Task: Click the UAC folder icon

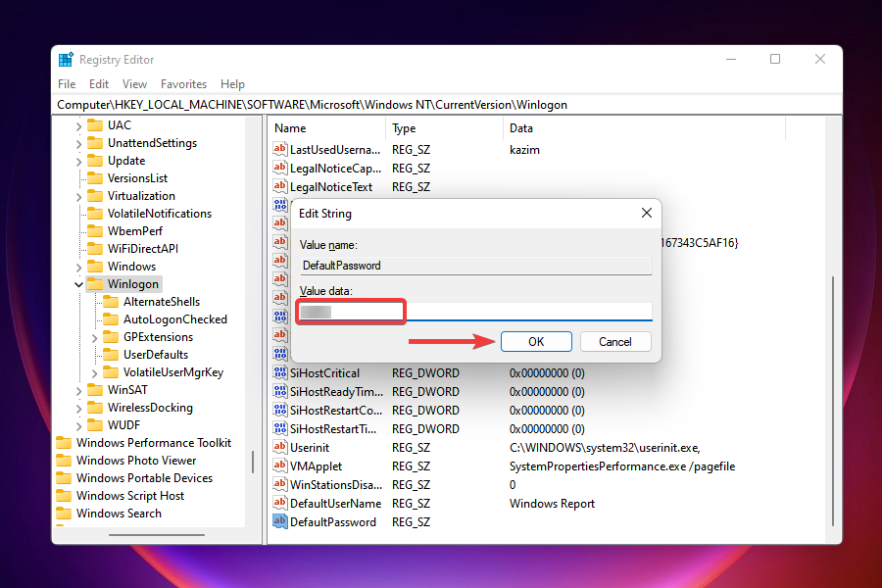Action: tap(95, 124)
